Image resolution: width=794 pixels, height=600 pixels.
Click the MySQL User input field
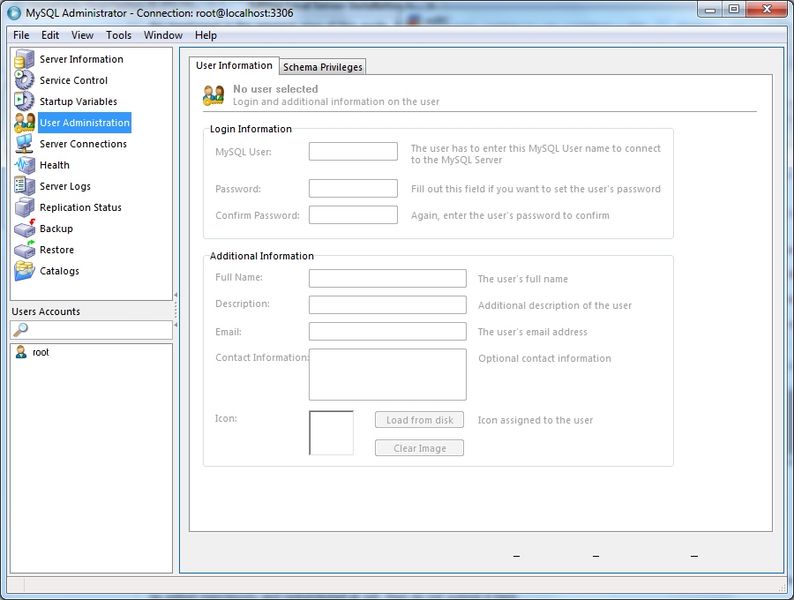point(353,151)
